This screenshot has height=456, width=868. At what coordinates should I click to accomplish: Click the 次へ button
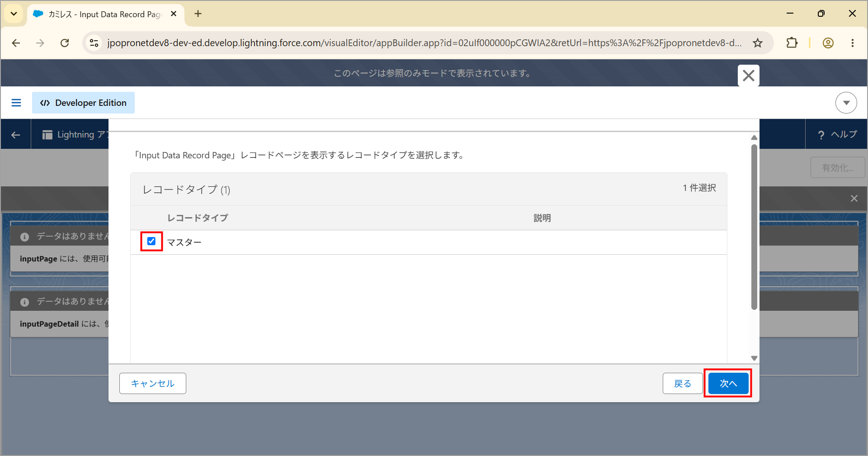tap(728, 384)
